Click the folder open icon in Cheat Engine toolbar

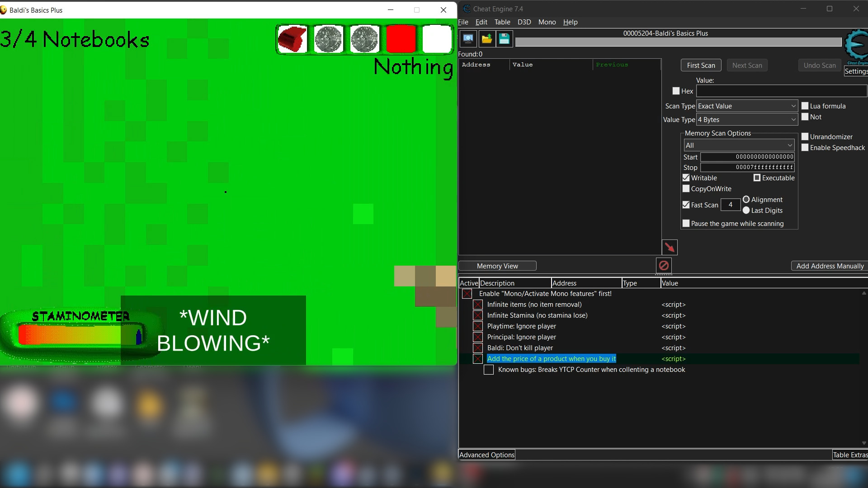coord(487,39)
